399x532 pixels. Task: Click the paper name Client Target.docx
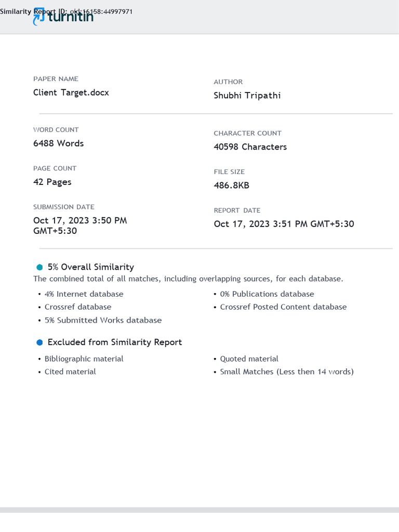71,92
